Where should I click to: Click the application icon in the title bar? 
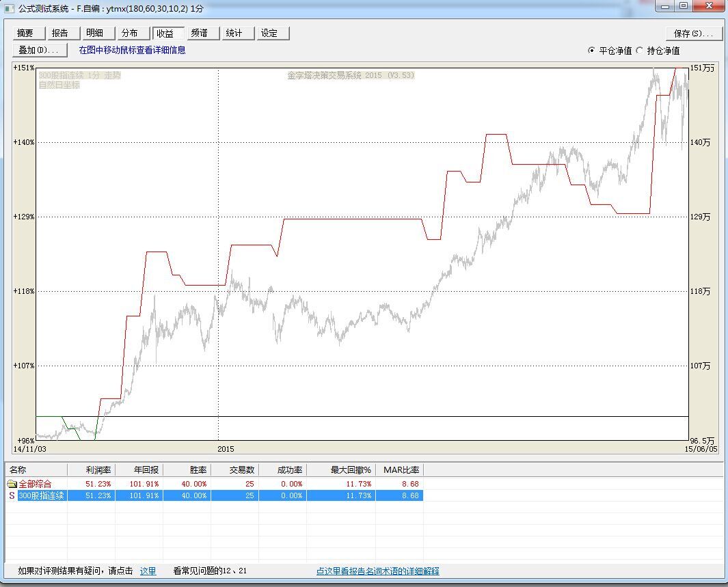coord(8,8)
